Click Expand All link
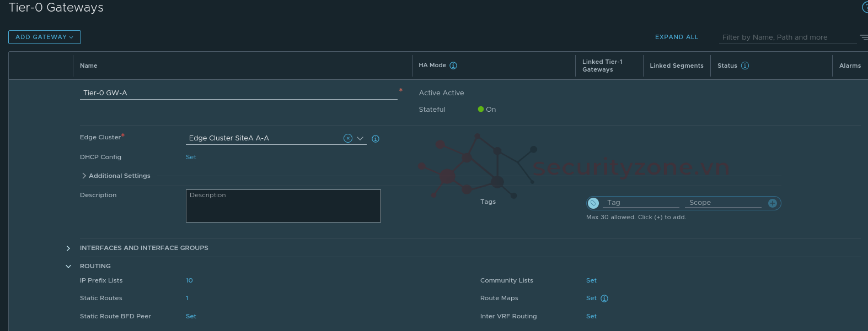Screen dimensions: 868x331 click(677, 37)
